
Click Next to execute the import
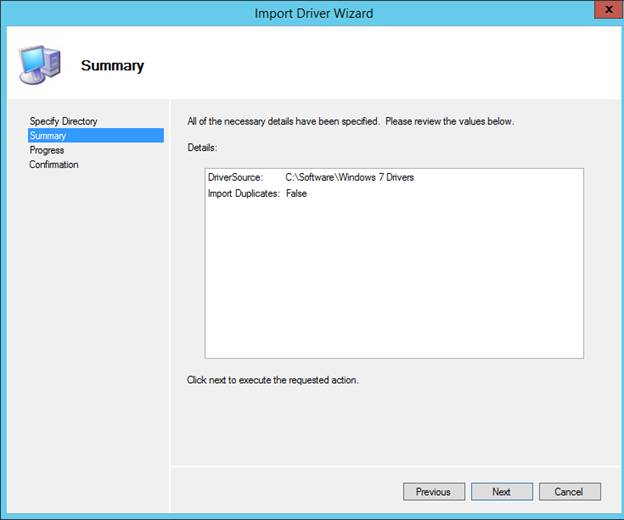pyautogui.click(x=501, y=491)
